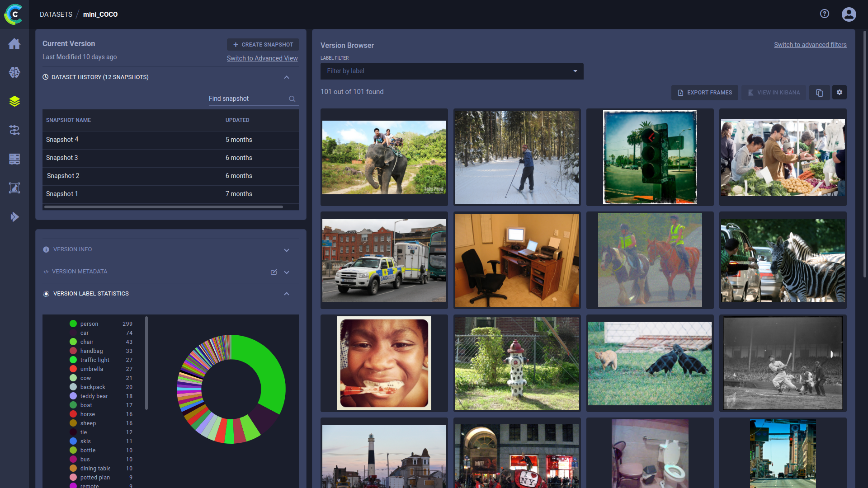Image resolution: width=868 pixels, height=488 pixels.
Task: Open the help question mark icon
Action: click(825, 14)
